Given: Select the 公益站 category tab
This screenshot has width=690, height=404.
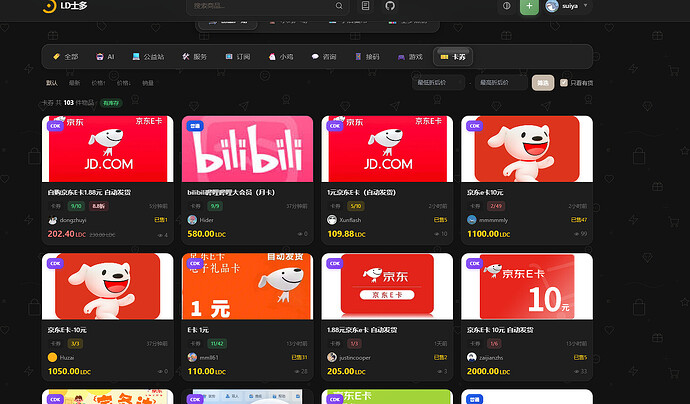Looking at the screenshot, I should point(148,57).
